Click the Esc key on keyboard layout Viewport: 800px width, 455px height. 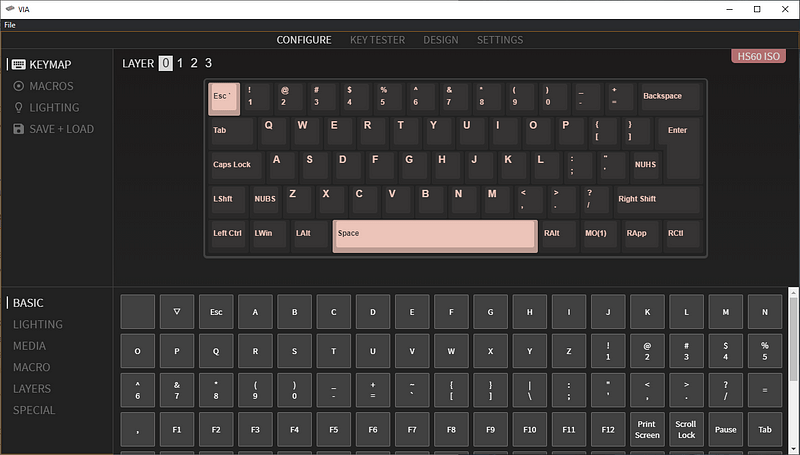pos(224,97)
